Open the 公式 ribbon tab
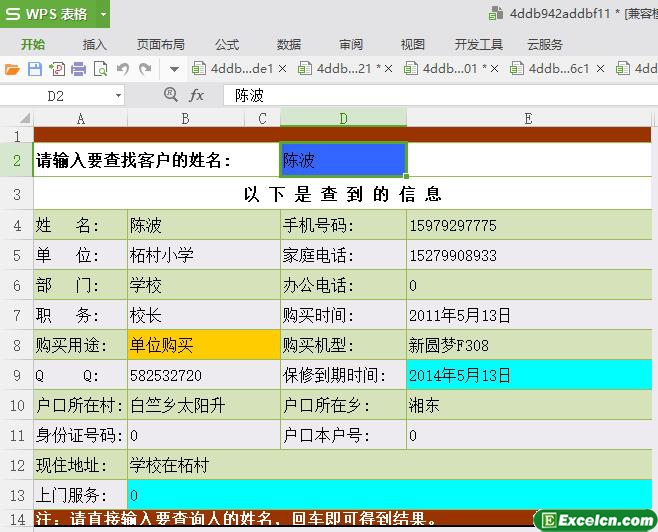The height and width of the screenshot is (532, 658). pyautogui.click(x=227, y=44)
